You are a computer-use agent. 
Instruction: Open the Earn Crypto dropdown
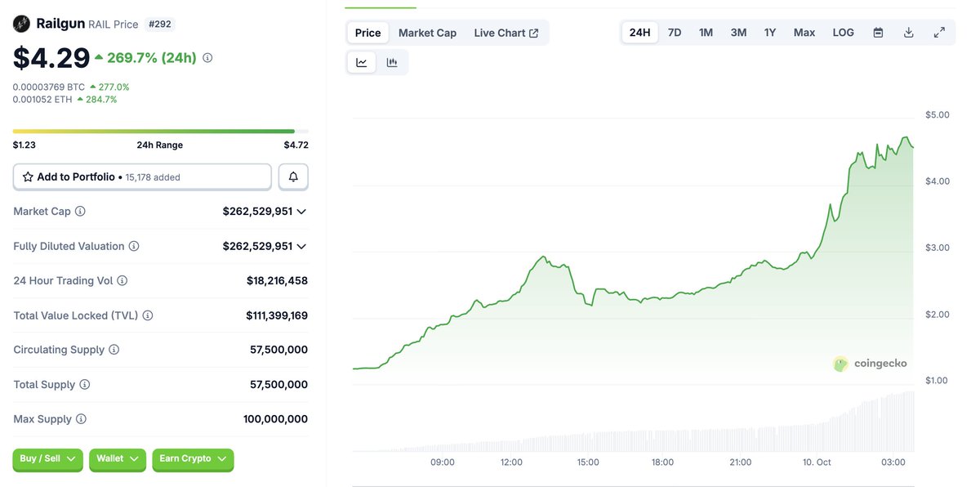[x=193, y=459]
